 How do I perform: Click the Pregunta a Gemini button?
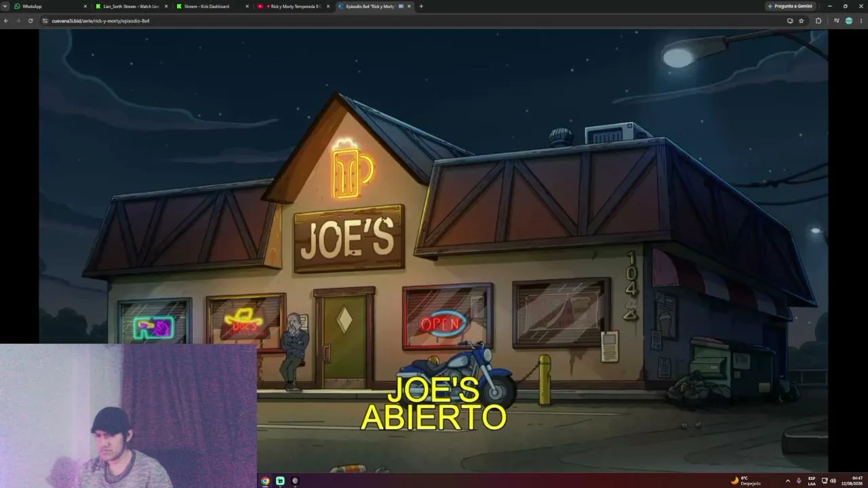[x=790, y=6]
